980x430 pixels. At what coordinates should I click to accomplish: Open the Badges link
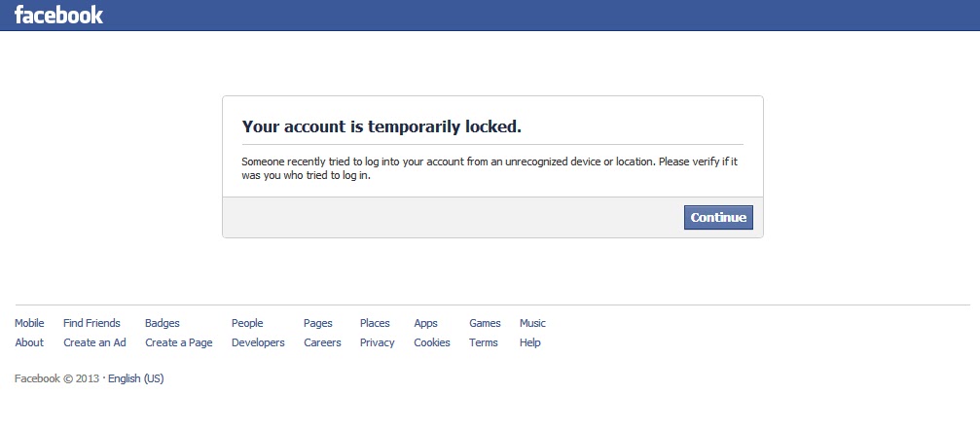(x=163, y=323)
